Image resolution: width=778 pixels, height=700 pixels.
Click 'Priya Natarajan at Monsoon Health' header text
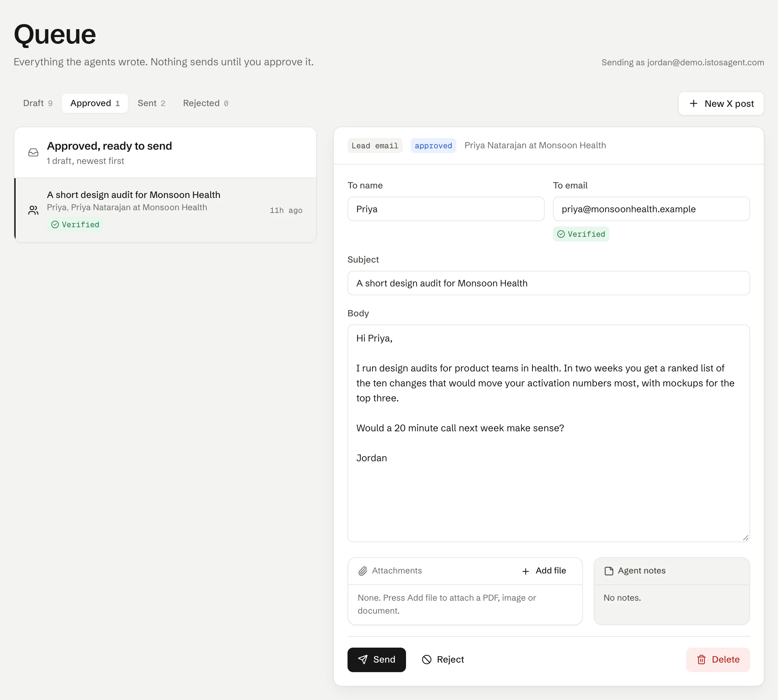(x=535, y=145)
